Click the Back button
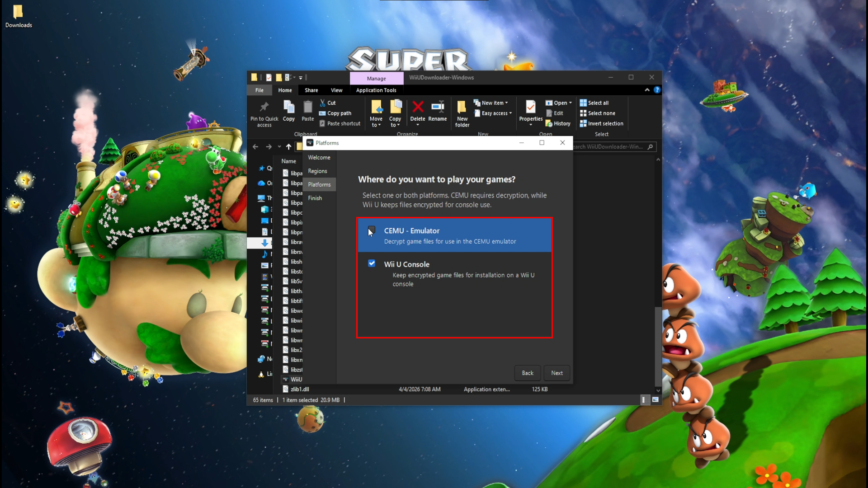This screenshot has width=868, height=488. tap(528, 373)
